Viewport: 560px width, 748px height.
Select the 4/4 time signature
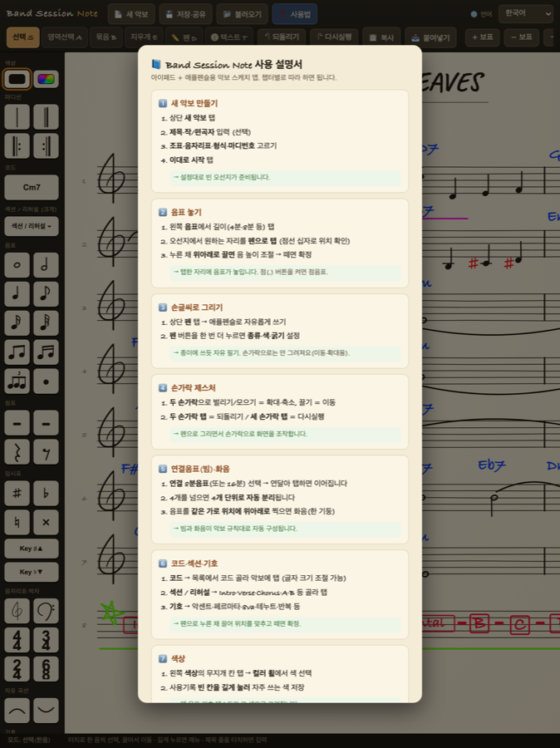[x=17, y=640]
